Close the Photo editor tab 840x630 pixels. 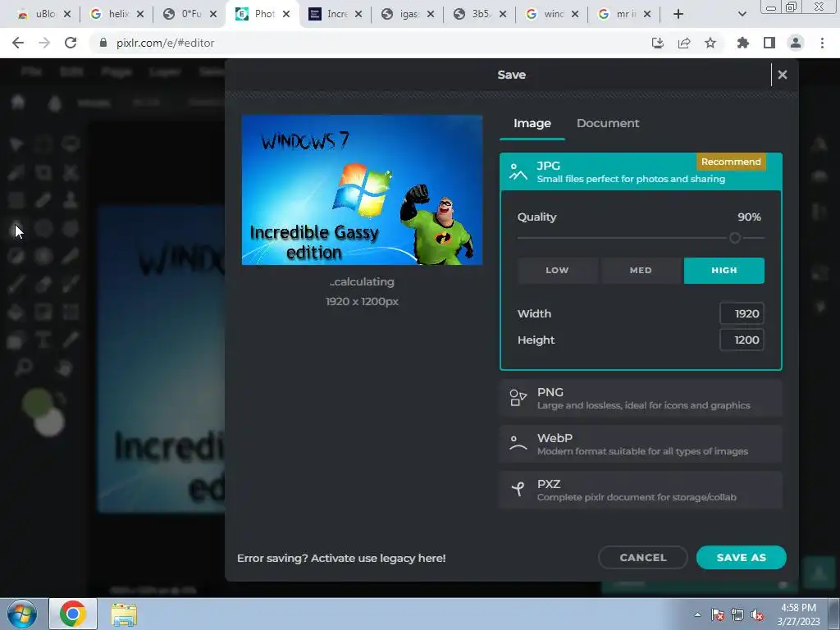pos(286,14)
